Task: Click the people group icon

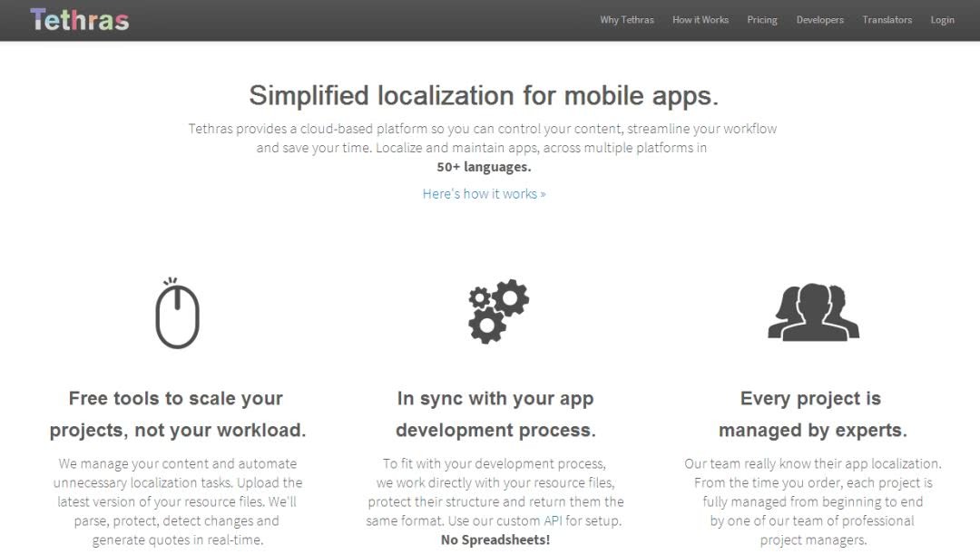Action: pos(813,313)
